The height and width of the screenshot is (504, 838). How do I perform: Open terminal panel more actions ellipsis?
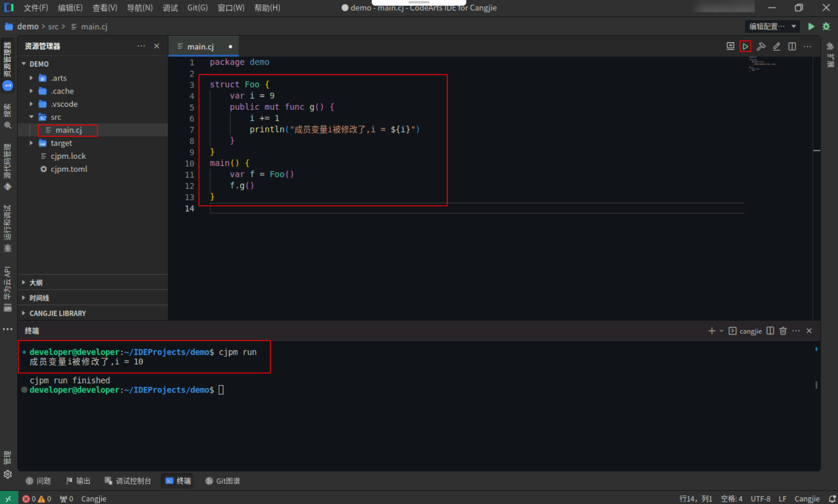pos(796,331)
